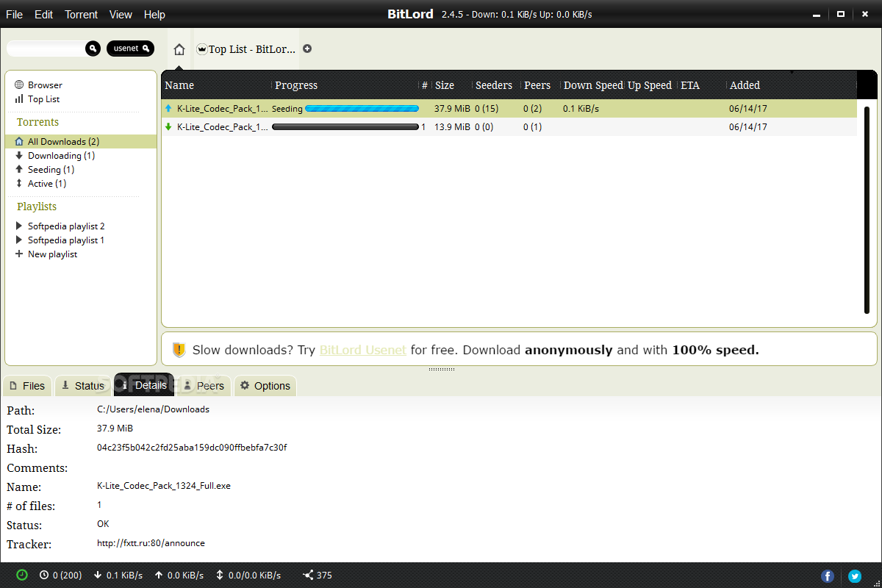Click the name K-Lite_Codec_Pack_1324_Full.exe in details
Screen dimensions: 882x588
tap(164, 486)
